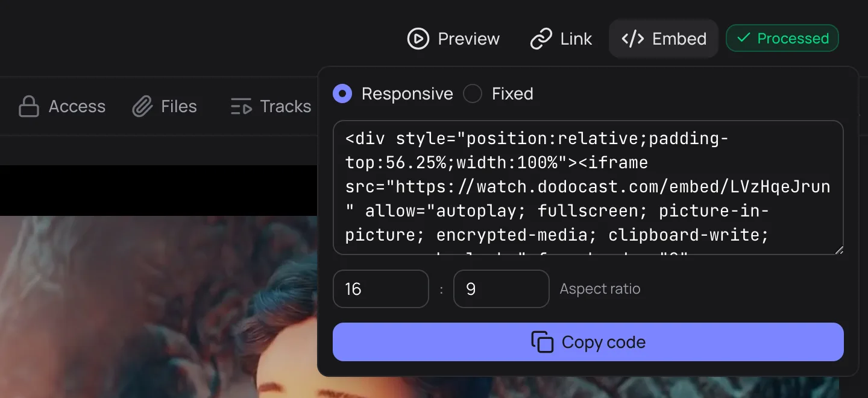The image size is (868, 398).
Task: Click the aspect ratio height field 9
Action: 502,289
